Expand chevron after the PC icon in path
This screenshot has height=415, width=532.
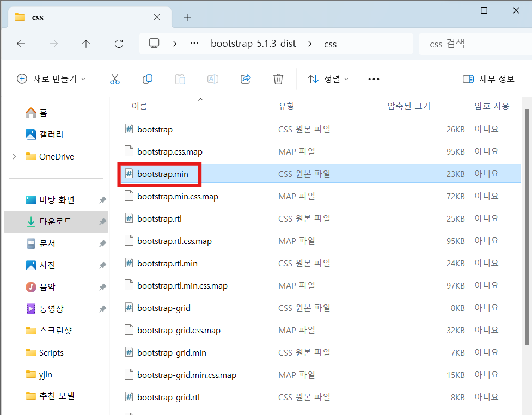[175, 44]
